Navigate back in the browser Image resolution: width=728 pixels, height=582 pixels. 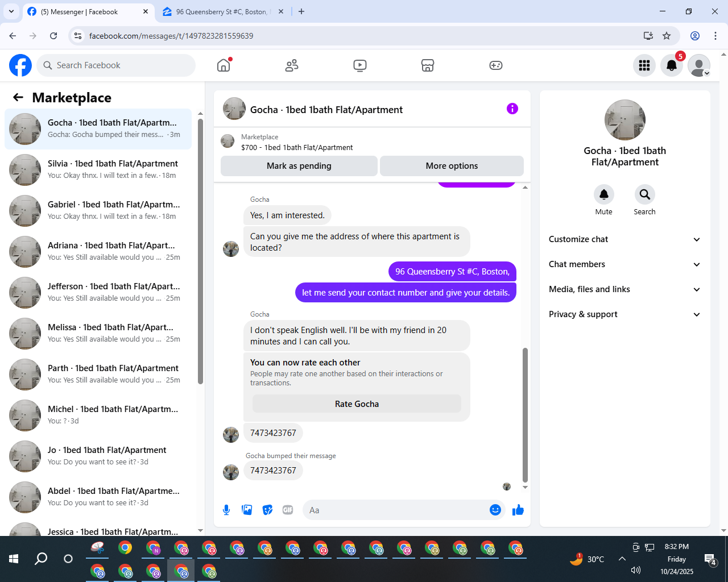13,36
